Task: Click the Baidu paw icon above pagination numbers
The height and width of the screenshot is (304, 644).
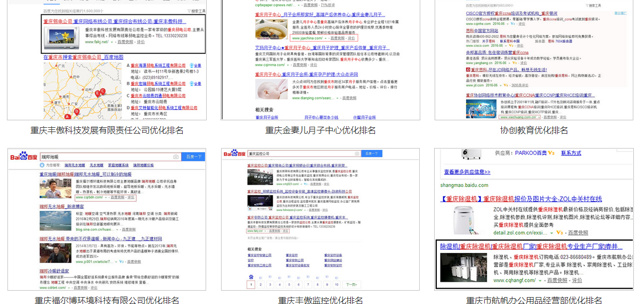Action: (x=250, y=277)
